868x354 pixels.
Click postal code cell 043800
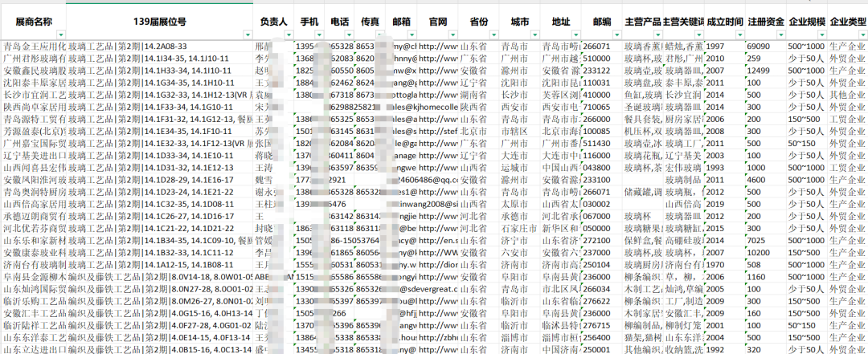(602, 167)
